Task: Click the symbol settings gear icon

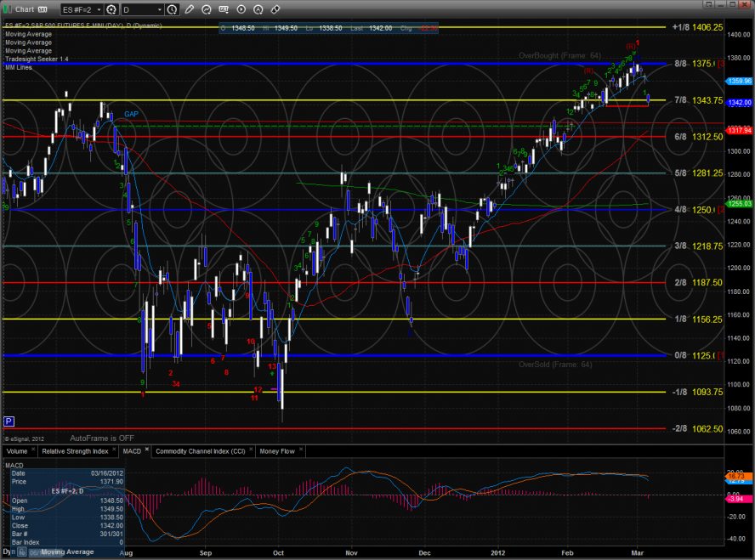Action: coord(110,9)
